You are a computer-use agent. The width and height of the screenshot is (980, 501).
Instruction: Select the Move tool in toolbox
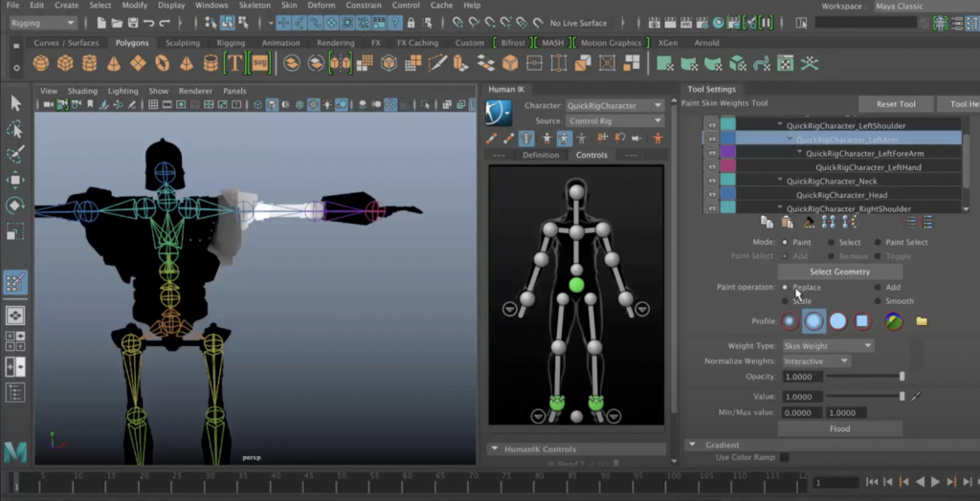pos(15,180)
